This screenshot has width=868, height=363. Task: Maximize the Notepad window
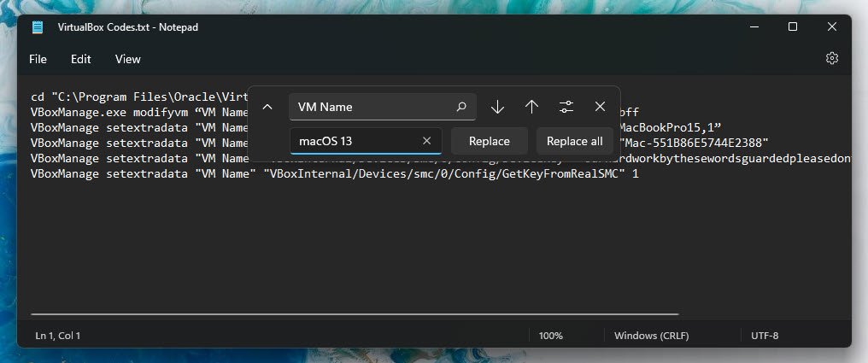pyautogui.click(x=793, y=27)
